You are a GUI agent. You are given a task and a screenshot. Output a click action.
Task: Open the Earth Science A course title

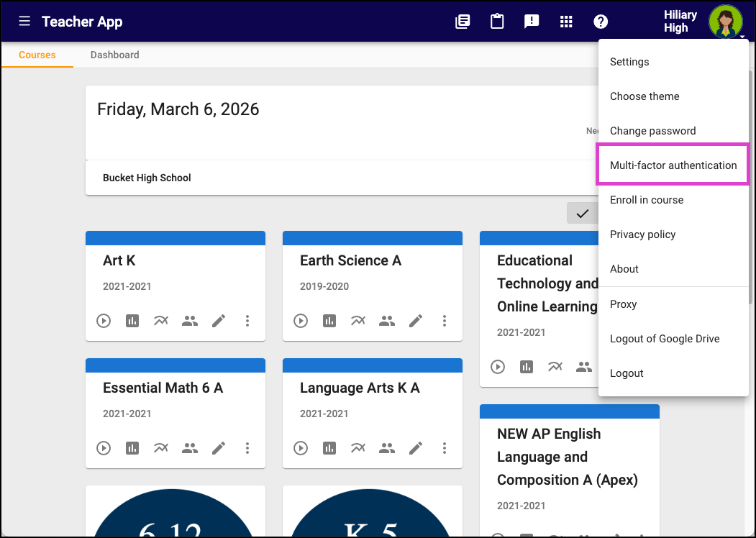coord(350,260)
